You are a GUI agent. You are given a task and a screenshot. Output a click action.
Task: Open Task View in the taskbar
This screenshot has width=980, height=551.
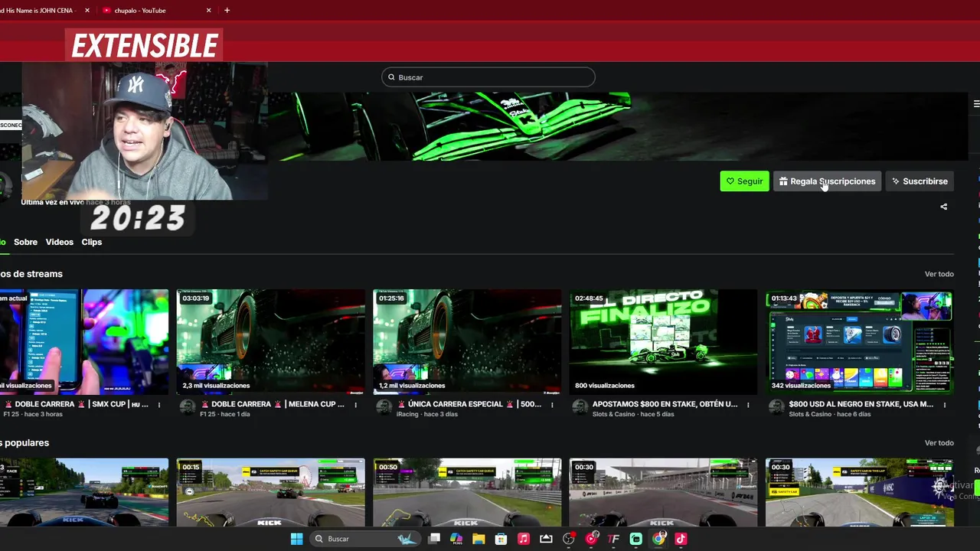click(x=434, y=539)
